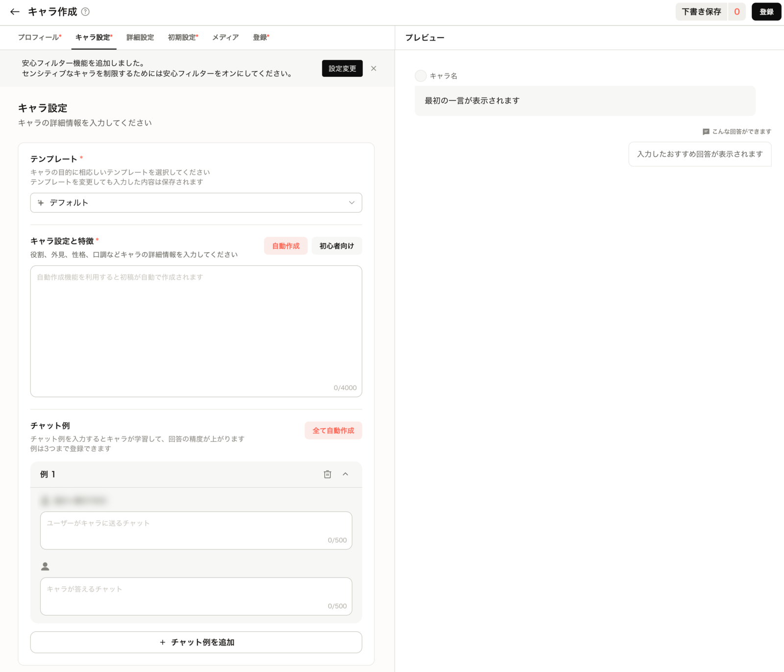
Task: Click the 最初の一言が表示されます preview bubble
Action: tap(585, 101)
